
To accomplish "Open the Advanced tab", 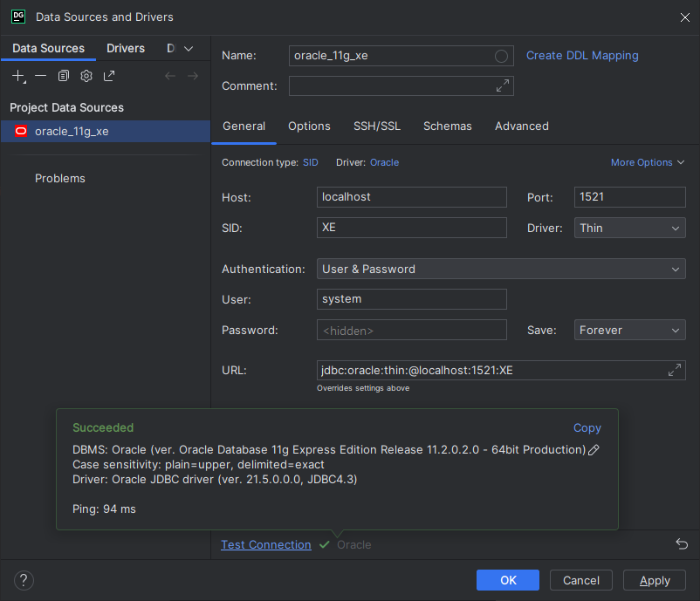I will coord(521,126).
